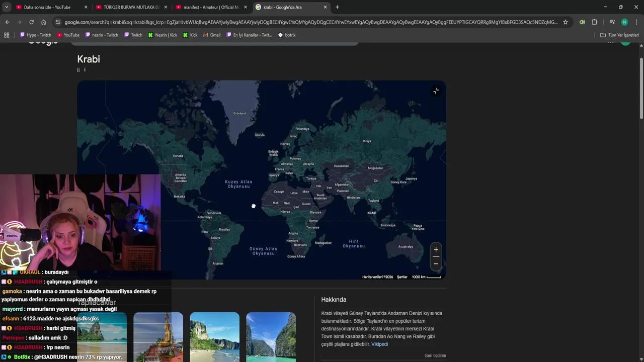Click Rusya label on map

point(367,141)
